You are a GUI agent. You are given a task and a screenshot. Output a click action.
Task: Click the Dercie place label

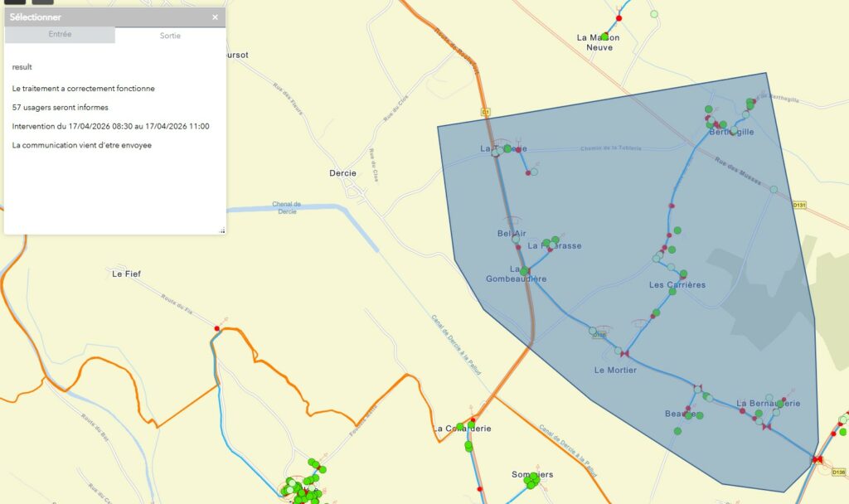pyautogui.click(x=342, y=173)
